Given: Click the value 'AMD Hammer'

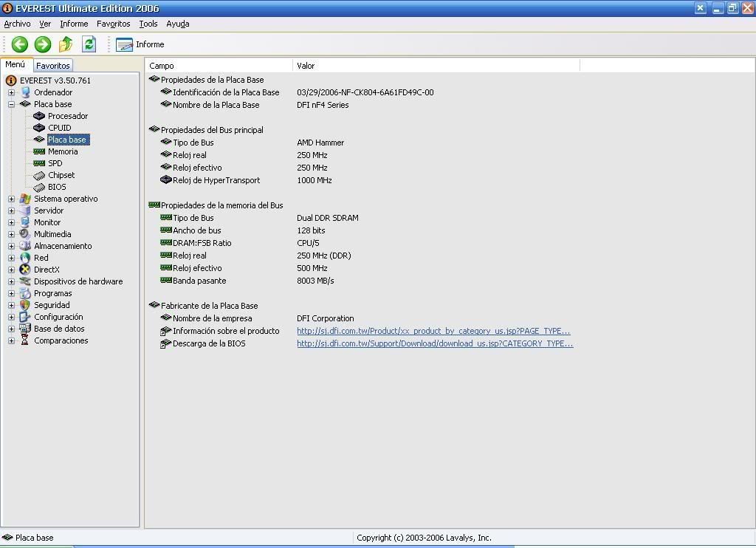Looking at the screenshot, I should tap(320, 143).
